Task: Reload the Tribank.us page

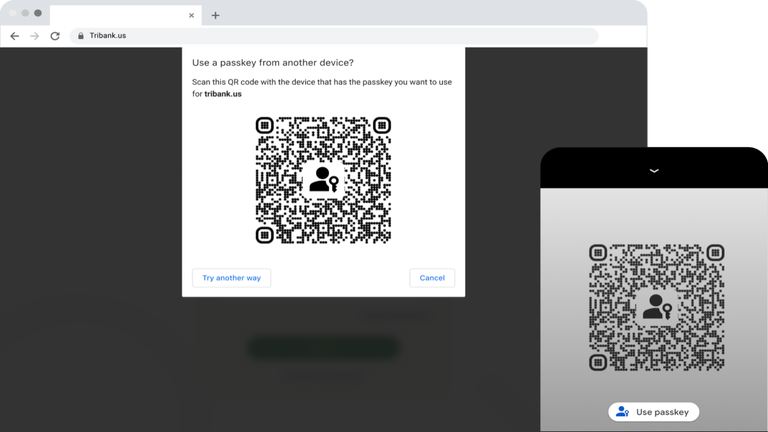Action: point(55,36)
